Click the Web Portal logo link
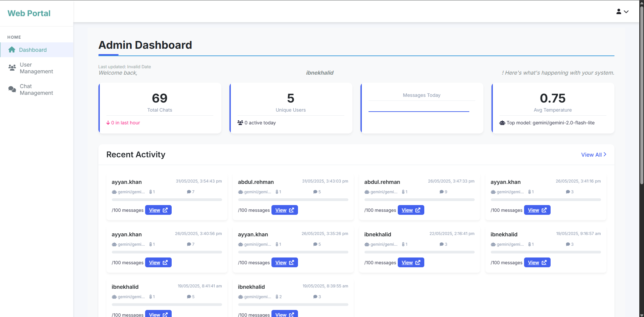 (29, 13)
